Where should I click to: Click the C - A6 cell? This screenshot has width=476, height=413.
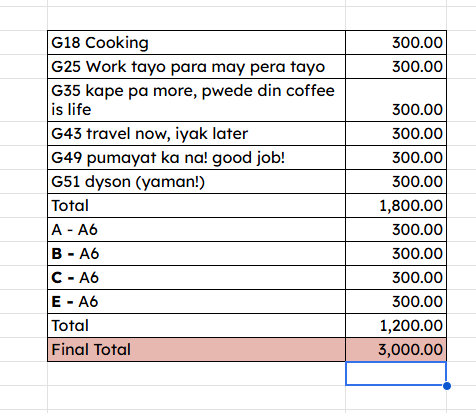[x=196, y=278]
